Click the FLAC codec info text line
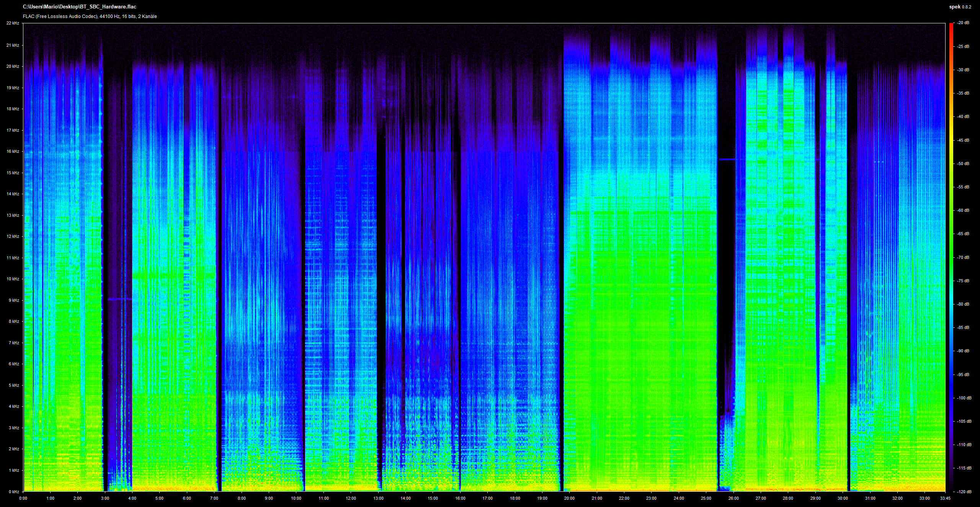The height and width of the screenshot is (507, 980). [90, 16]
